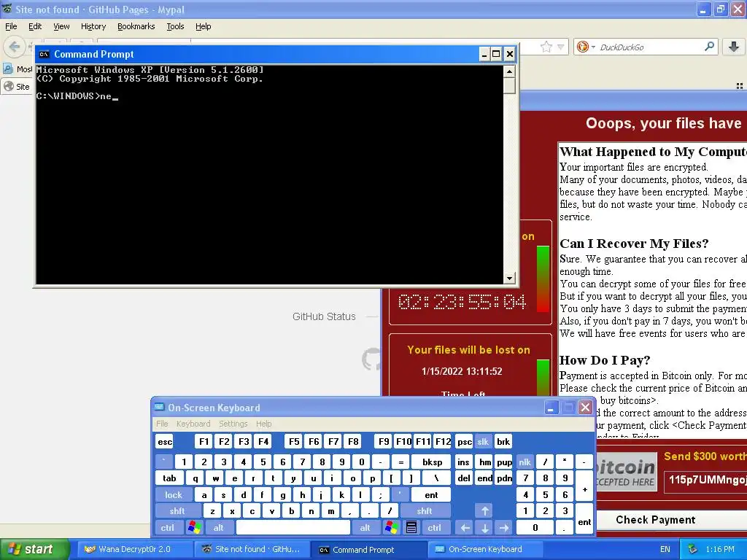
Task: Click the space bar on On-Screen Keyboard
Action: (293, 528)
